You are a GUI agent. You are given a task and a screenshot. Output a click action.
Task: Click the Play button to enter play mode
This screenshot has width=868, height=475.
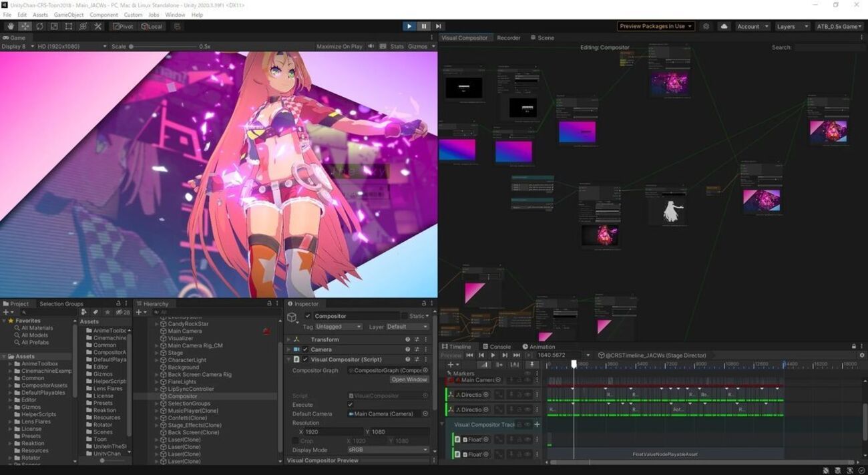coord(409,26)
